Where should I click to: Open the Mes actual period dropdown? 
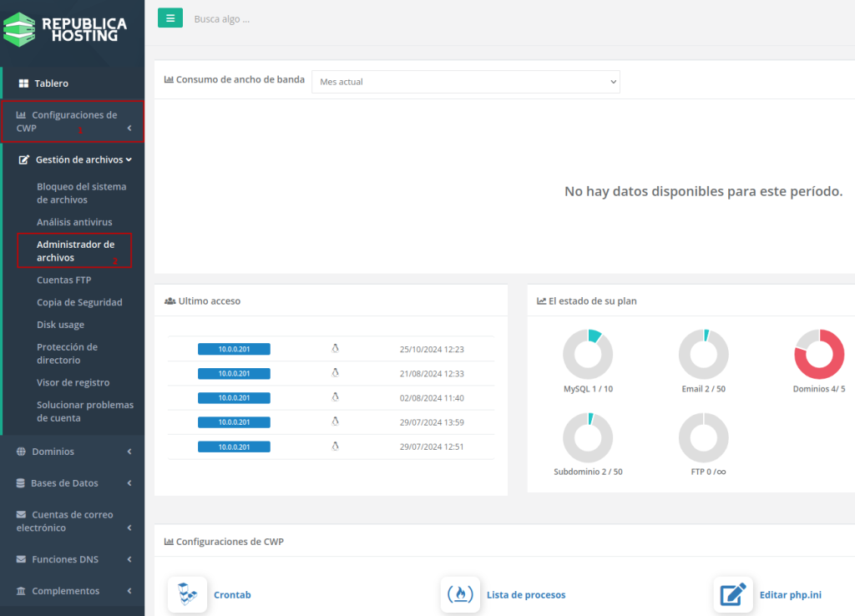[x=465, y=82]
